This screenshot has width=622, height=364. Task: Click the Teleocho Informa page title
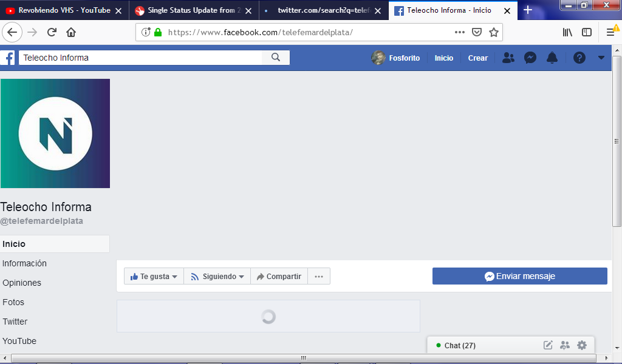coord(46,207)
